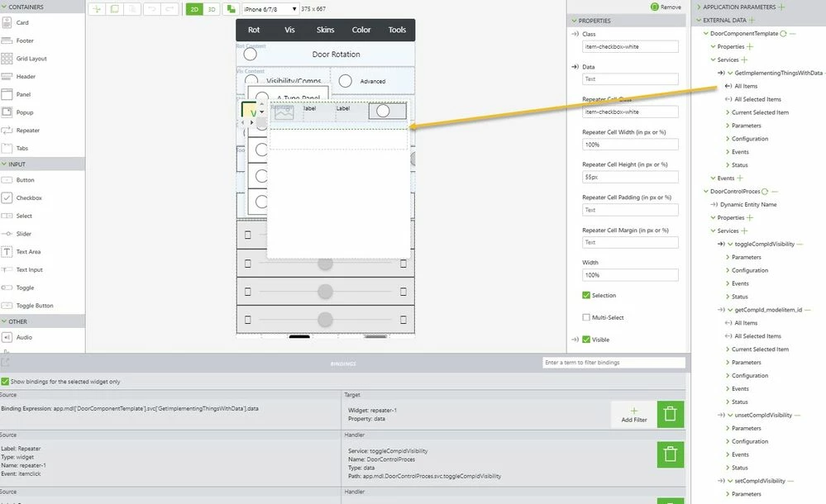Click the green overlapping squares toolbar icon
The width and height of the screenshot is (826, 504).
(x=231, y=9)
